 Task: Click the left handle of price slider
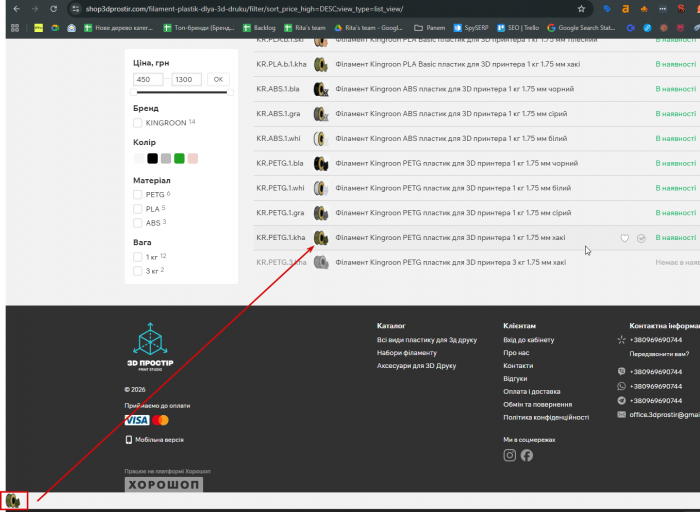tap(133, 92)
